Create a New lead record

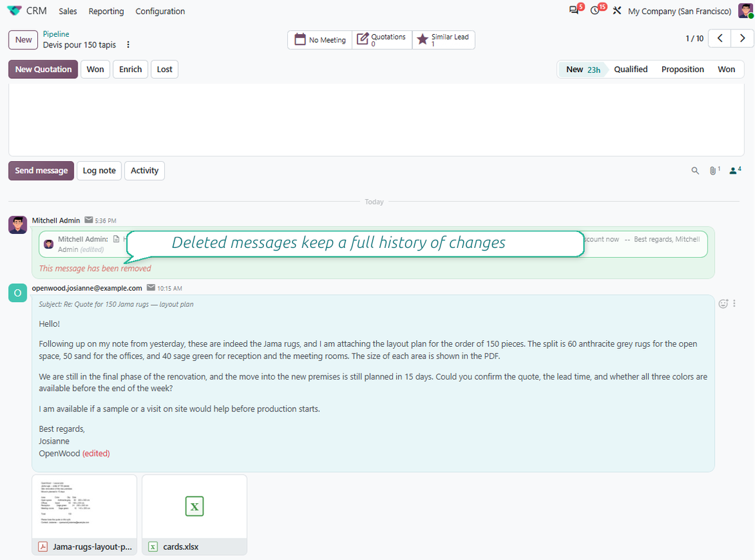pyautogui.click(x=23, y=39)
